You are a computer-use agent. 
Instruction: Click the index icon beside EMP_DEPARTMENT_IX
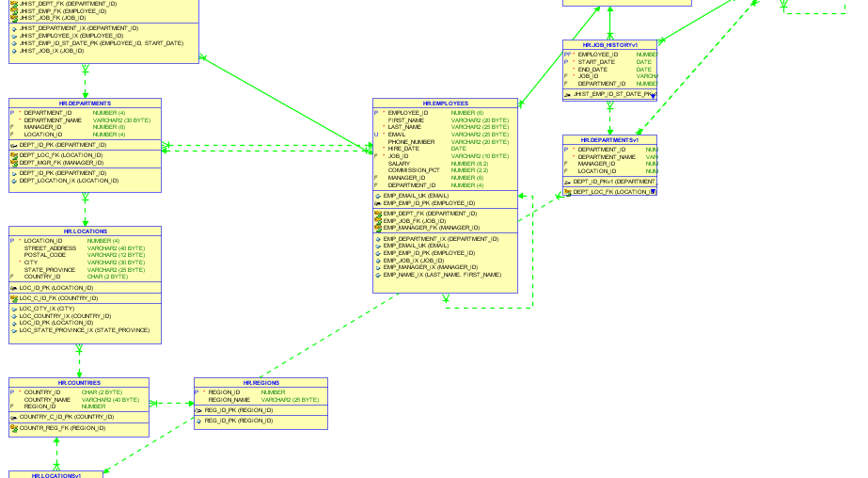coord(378,239)
